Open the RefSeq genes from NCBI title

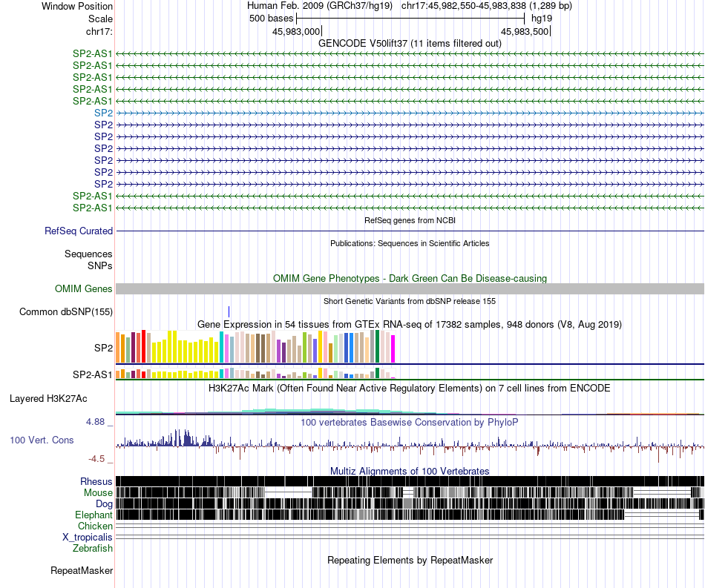point(410,220)
